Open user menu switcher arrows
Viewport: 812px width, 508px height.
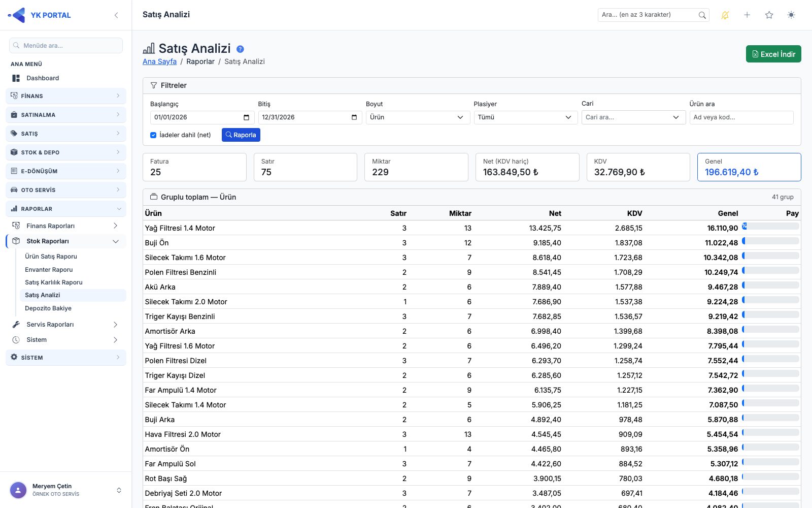coord(119,490)
